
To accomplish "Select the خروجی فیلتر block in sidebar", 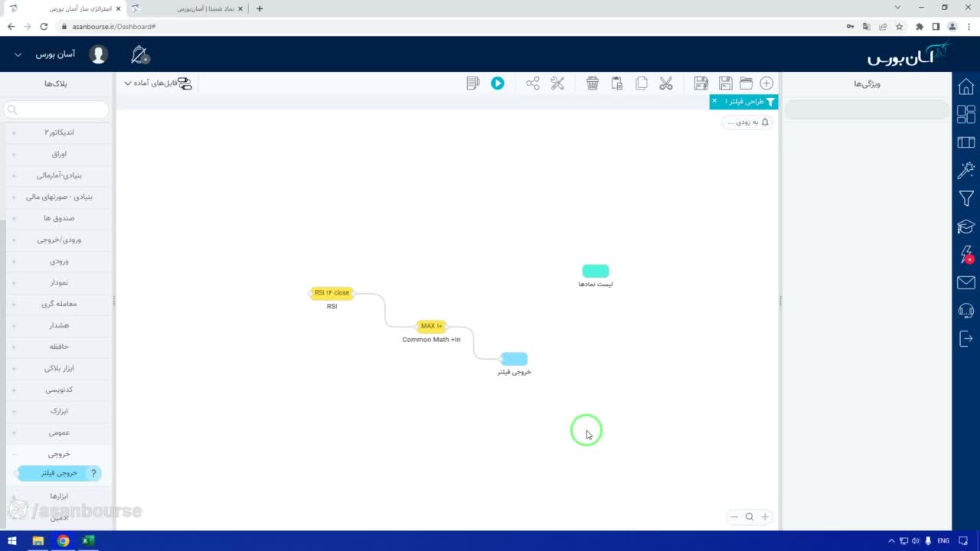I will (x=58, y=473).
